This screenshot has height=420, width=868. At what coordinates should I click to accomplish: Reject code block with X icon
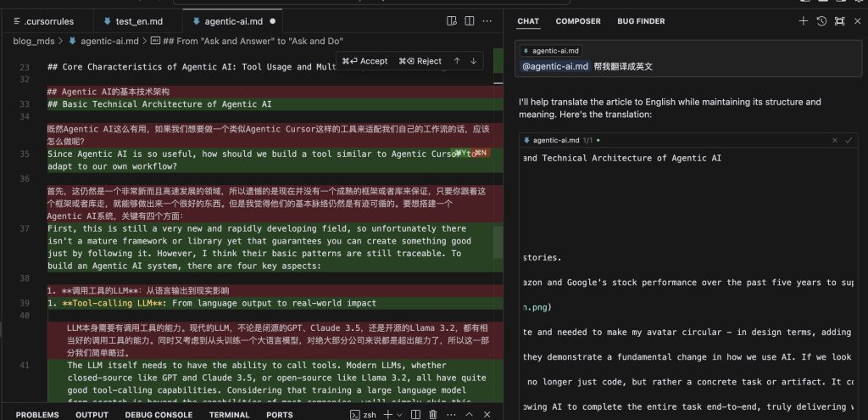pyautogui.click(x=835, y=141)
